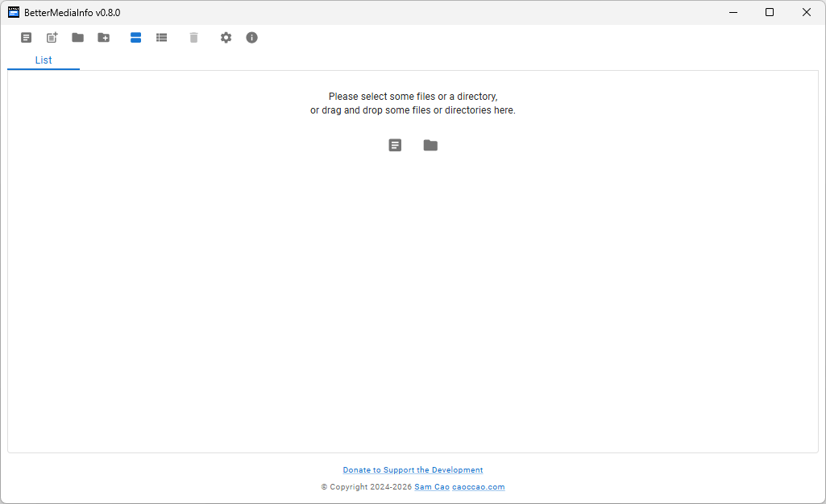The height and width of the screenshot is (504, 826).
Task: Click the folder icon below the drop message
Action: 430,146
